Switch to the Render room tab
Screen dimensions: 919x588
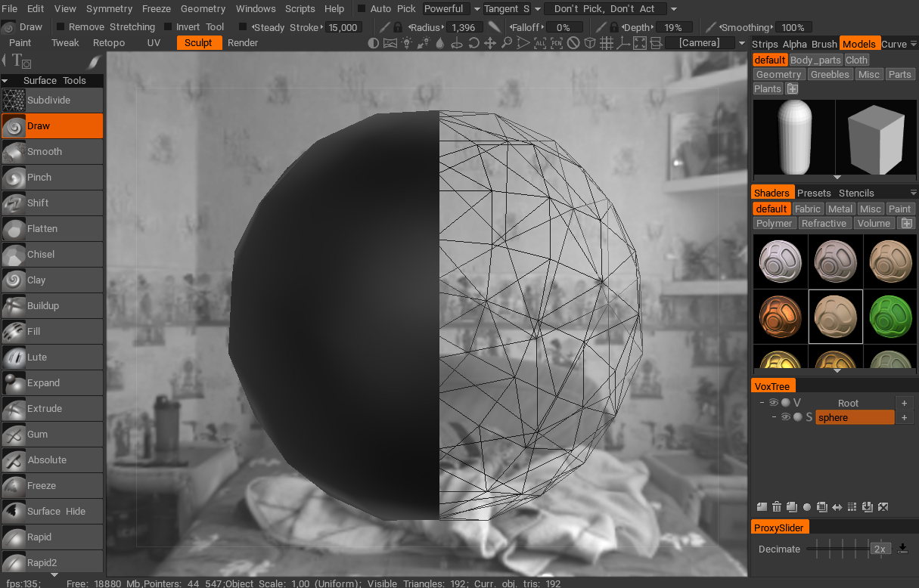tap(243, 43)
